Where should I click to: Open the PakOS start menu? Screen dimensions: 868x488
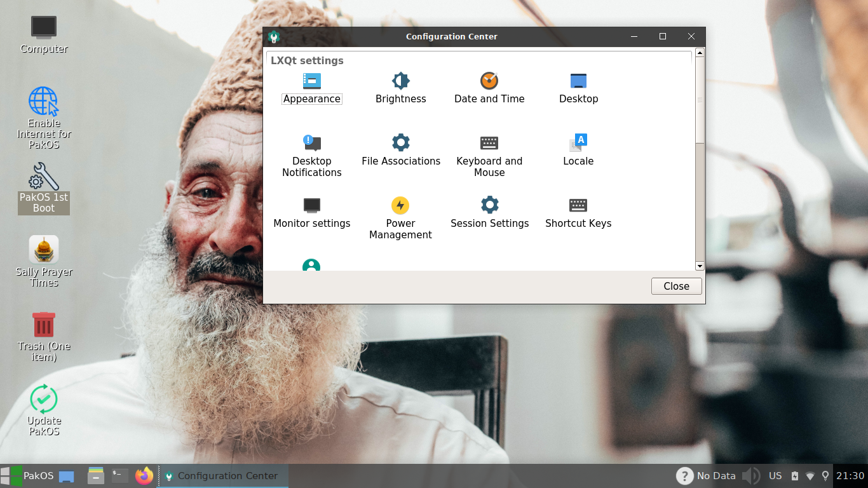click(x=27, y=475)
